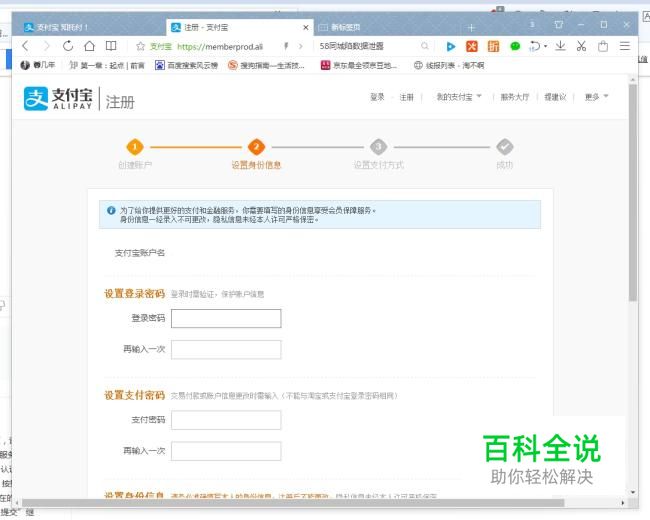Open 服务大厅 in header navigation
This screenshot has width=650, height=520.
tap(515, 97)
